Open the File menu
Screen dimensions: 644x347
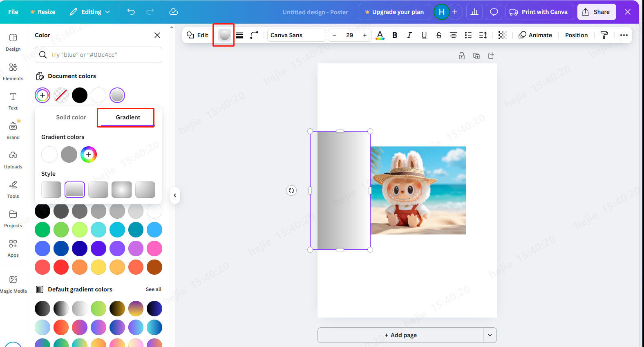point(13,12)
